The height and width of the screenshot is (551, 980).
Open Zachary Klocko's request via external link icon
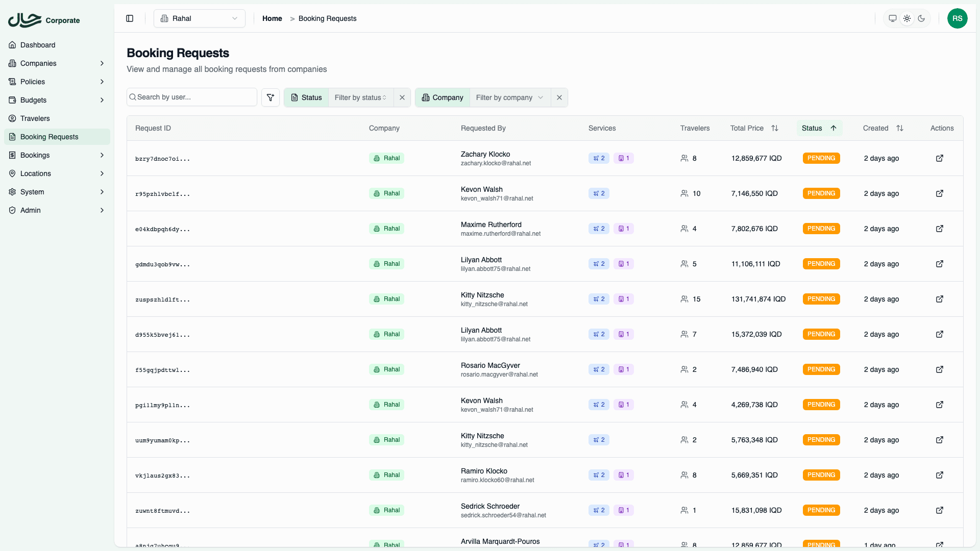(940, 158)
